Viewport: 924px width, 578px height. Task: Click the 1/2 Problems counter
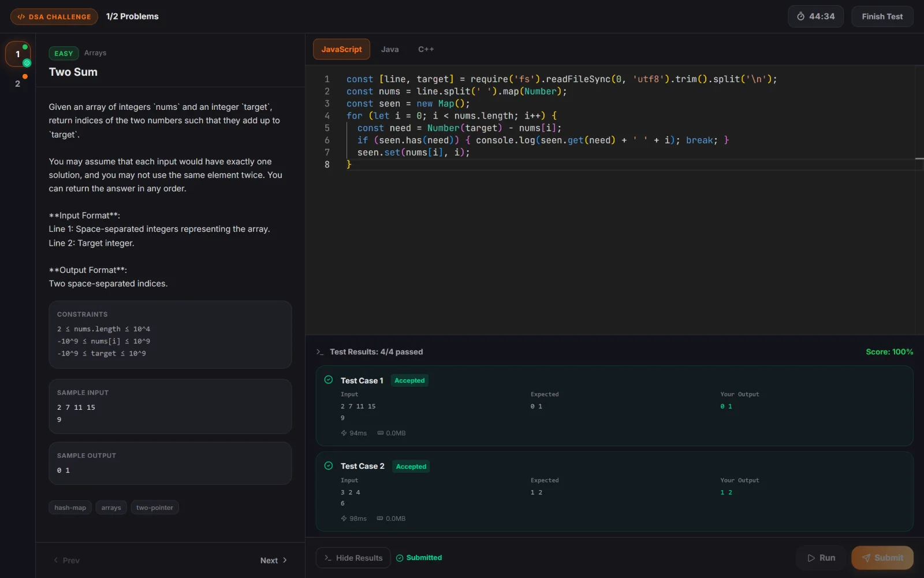coord(132,16)
